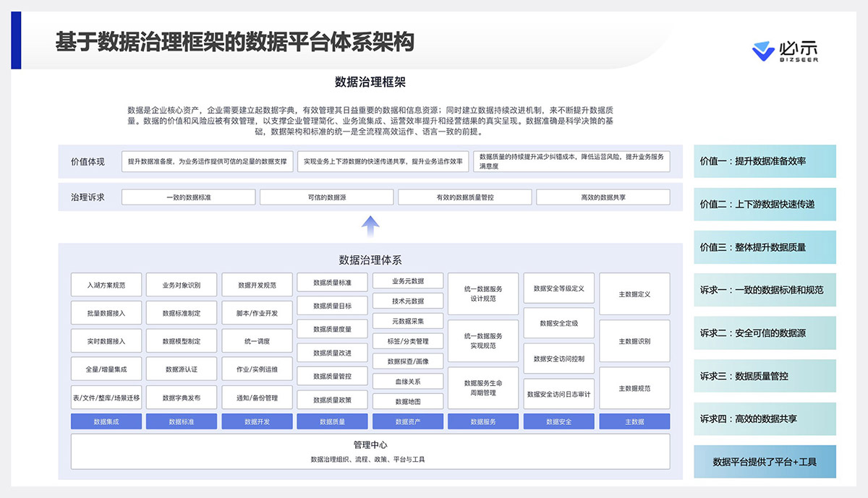Select the 数据安全 blue category label
868x498 pixels.
[559, 421]
